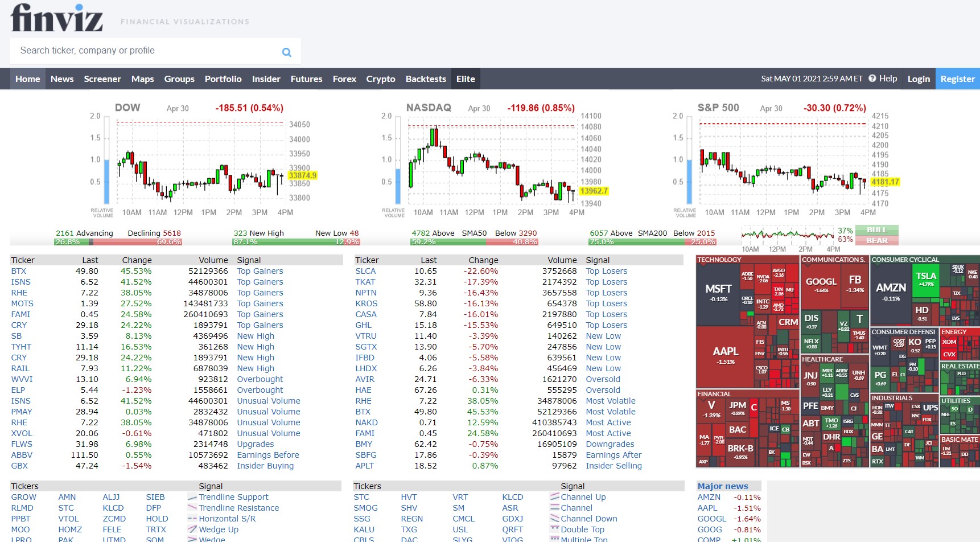Viewport: 980px width, 542px height.
Task: Click the MSFT tile in heatmap
Action: tap(719, 293)
